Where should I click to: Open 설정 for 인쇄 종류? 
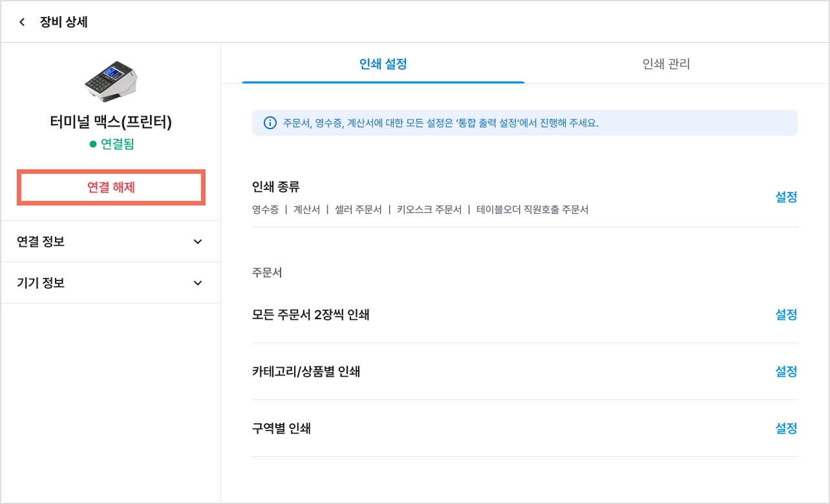(786, 197)
